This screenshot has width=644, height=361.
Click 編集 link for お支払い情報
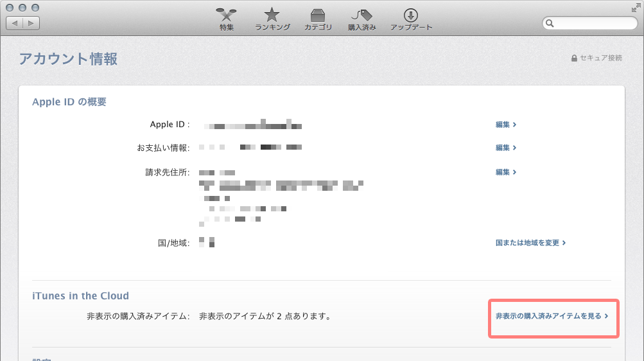[505, 148]
